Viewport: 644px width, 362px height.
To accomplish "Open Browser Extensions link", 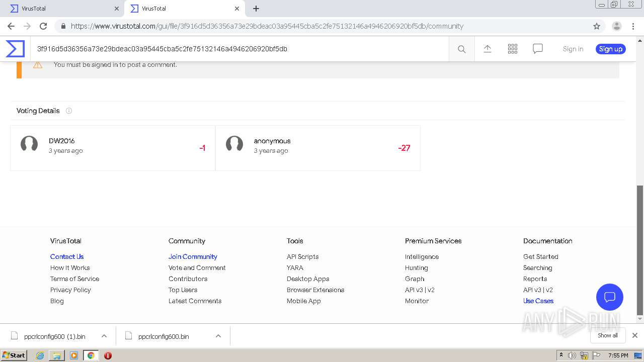I will (x=315, y=290).
